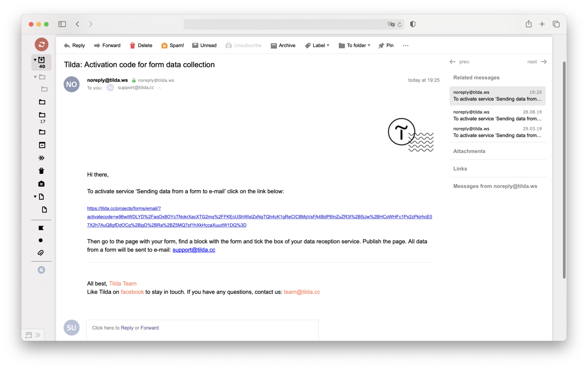Click the browser Share icon

pos(528,24)
